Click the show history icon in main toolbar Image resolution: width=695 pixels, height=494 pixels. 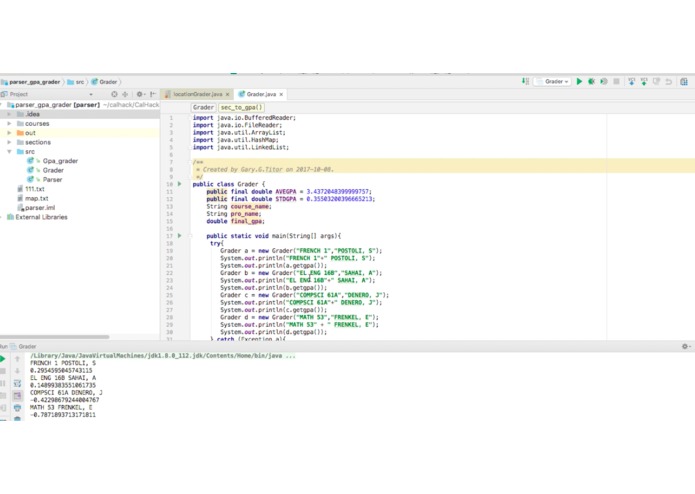tap(656, 82)
